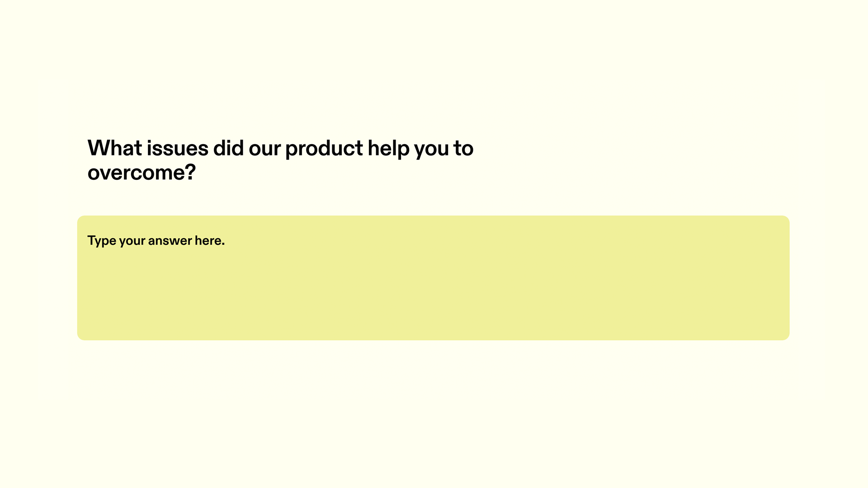
Task: Click inside the yellow answer text area
Action: 433,278
